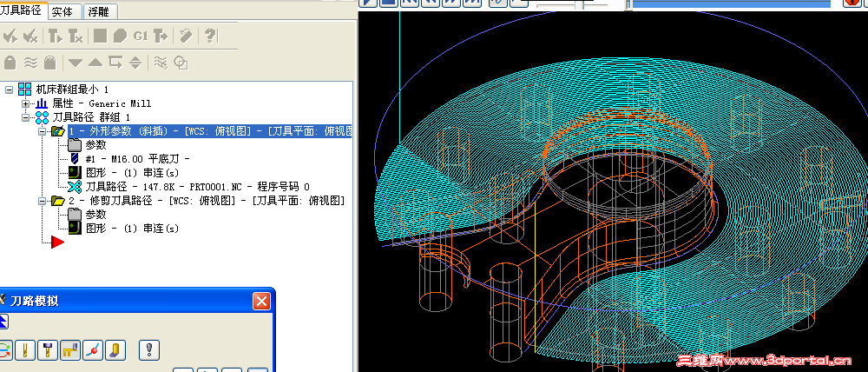Toggle toolpath display with the wavy icon

pyautogui.click(x=30, y=62)
